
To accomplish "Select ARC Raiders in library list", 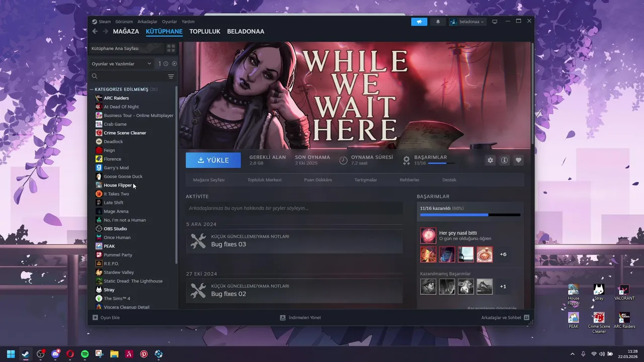I will click(116, 98).
